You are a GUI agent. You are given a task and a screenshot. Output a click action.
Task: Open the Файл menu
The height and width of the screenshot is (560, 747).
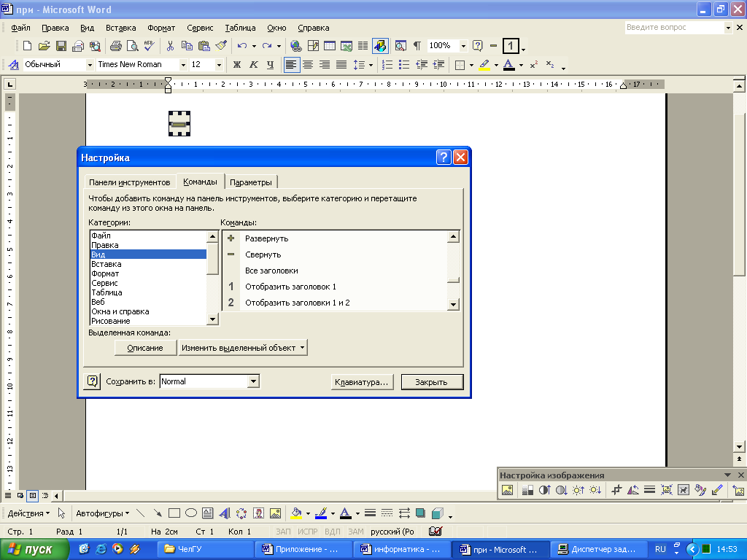(x=21, y=28)
